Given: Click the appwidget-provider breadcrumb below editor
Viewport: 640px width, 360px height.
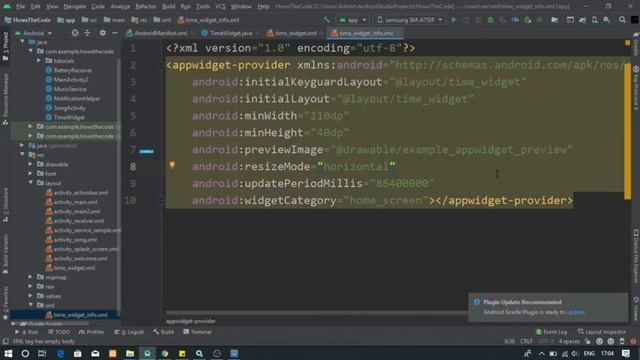Looking at the screenshot, I should tap(191, 321).
